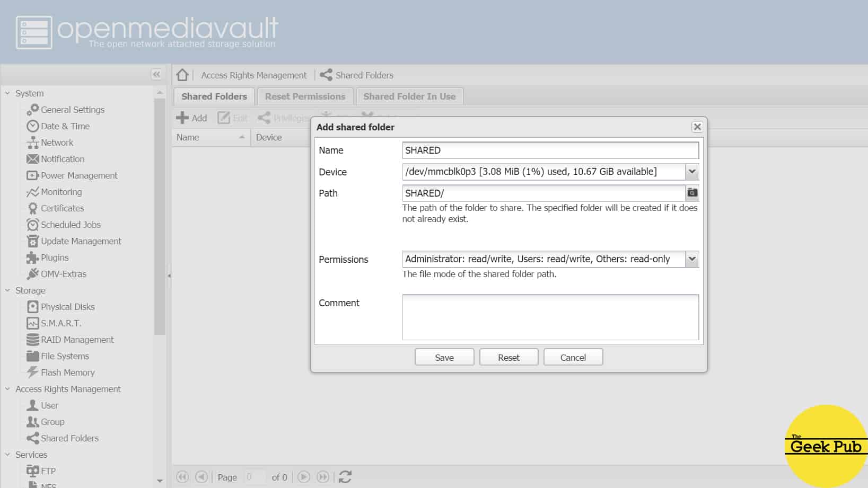Open the Permissions dropdown list

click(692, 259)
